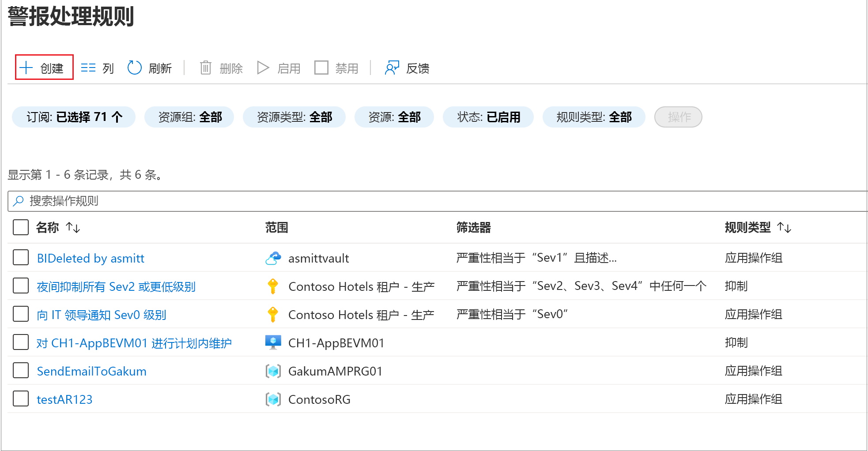
Task: Open the 订阅: 已选择 71 个 filter
Action: (74, 117)
